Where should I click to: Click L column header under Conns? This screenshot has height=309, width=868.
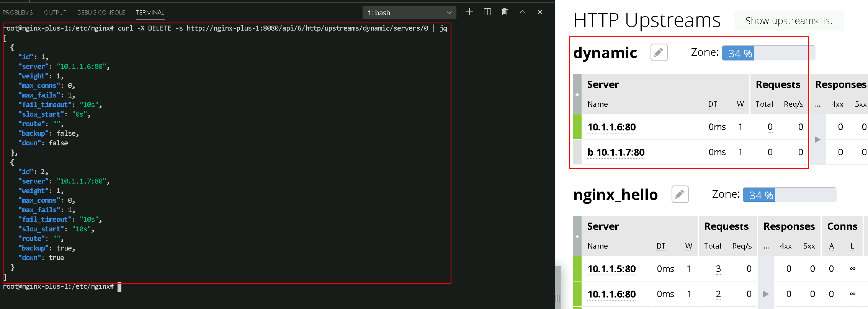852,246
